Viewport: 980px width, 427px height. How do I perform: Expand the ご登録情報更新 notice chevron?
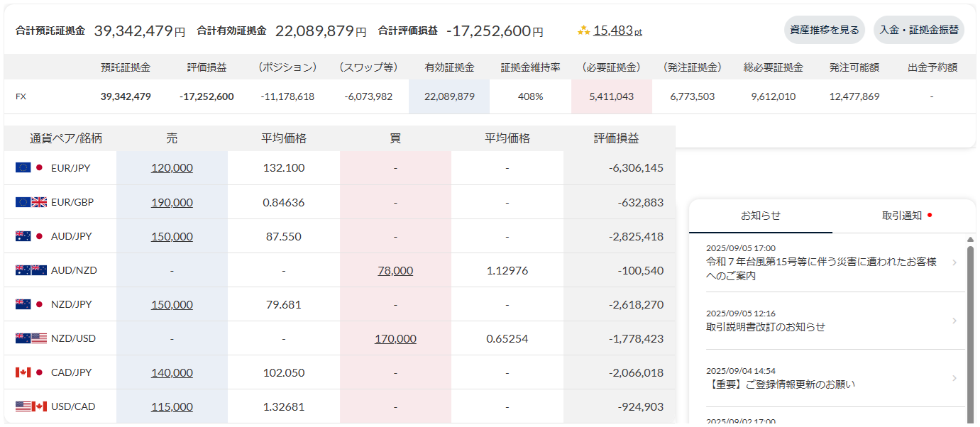[x=954, y=378]
